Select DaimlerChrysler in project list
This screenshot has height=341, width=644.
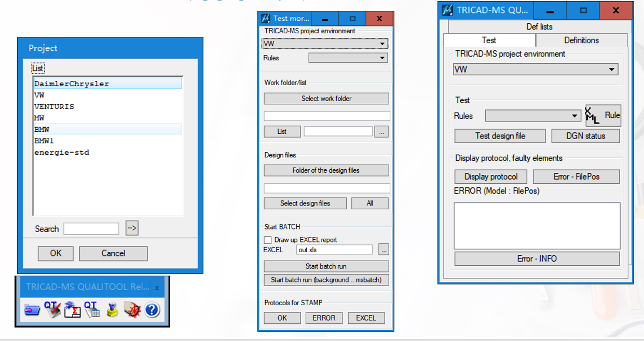(x=107, y=84)
